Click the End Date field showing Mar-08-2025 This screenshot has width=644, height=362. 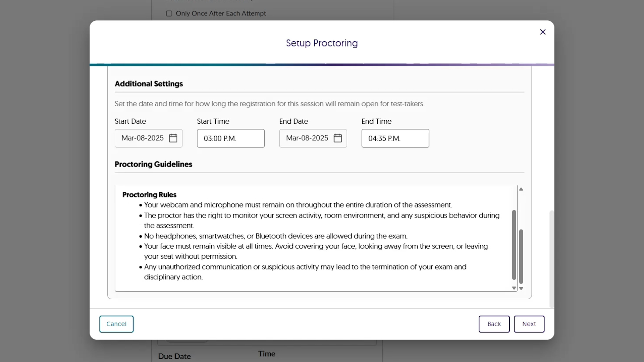[x=307, y=138]
